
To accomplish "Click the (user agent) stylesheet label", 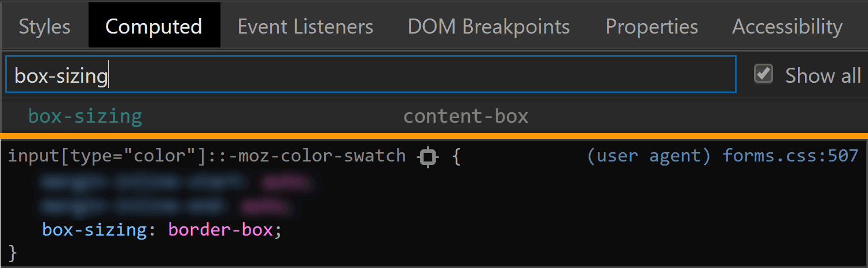I will [648, 156].
